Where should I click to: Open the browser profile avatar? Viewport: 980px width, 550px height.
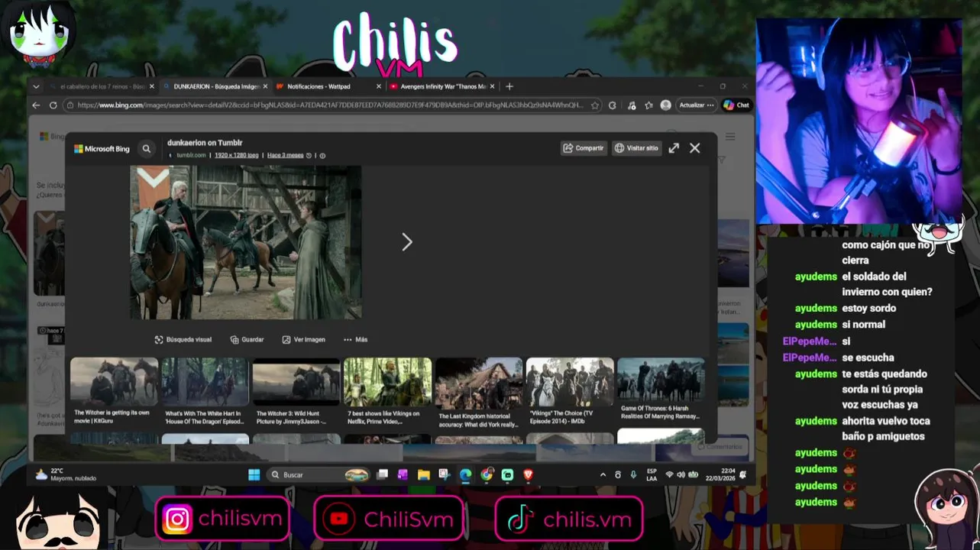[666, 105]
